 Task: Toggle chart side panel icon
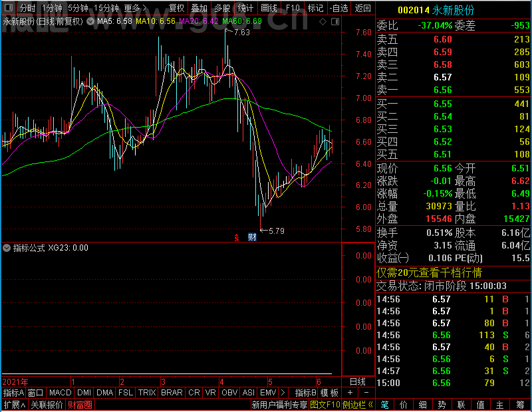(x=335, y=22)
